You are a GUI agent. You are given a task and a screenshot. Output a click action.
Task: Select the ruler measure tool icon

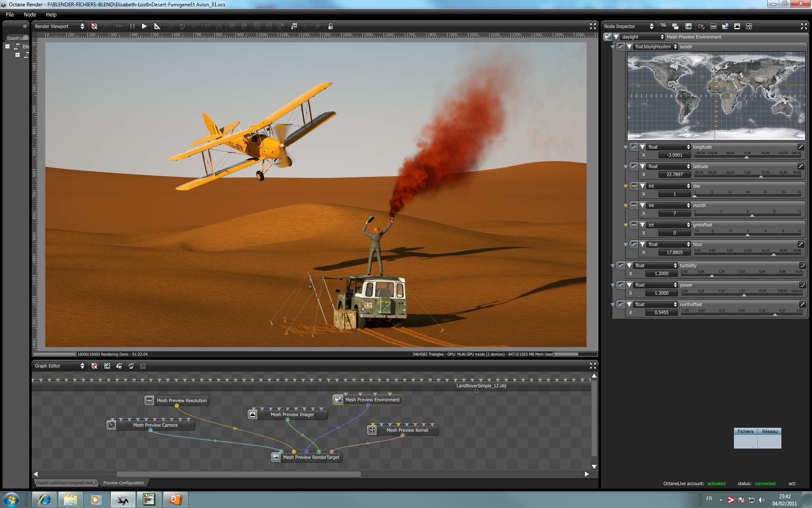[157, 26]
